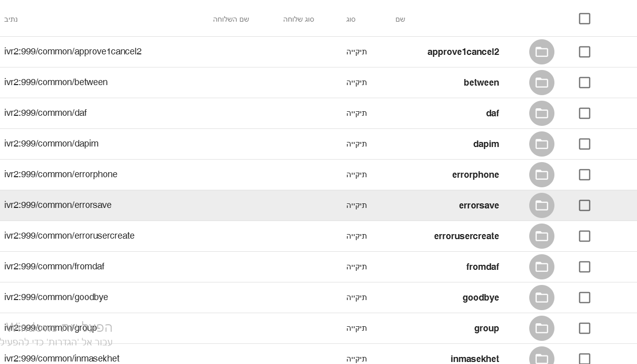This screenshot has height=364, width=637.
Task: Open the between folder by name
Action: click(x=481, y=83)
